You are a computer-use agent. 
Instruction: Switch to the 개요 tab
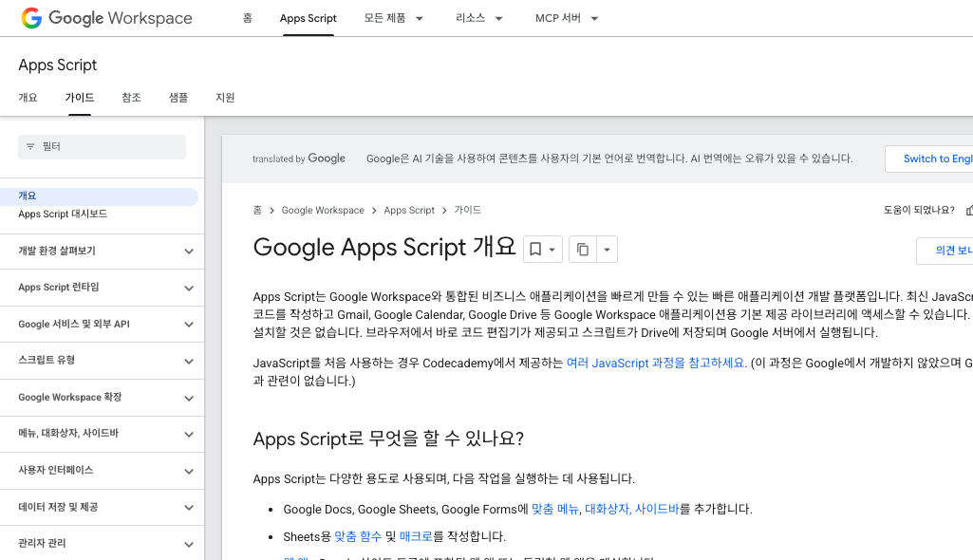tap(28, 98)
